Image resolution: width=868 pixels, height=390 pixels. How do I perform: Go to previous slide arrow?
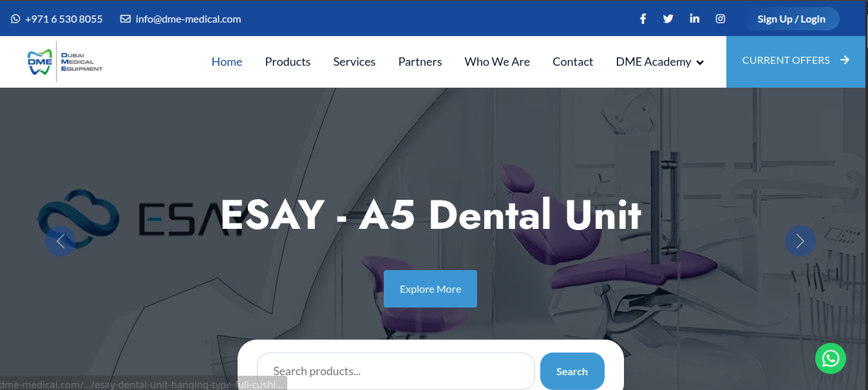(x=61, y=241)
